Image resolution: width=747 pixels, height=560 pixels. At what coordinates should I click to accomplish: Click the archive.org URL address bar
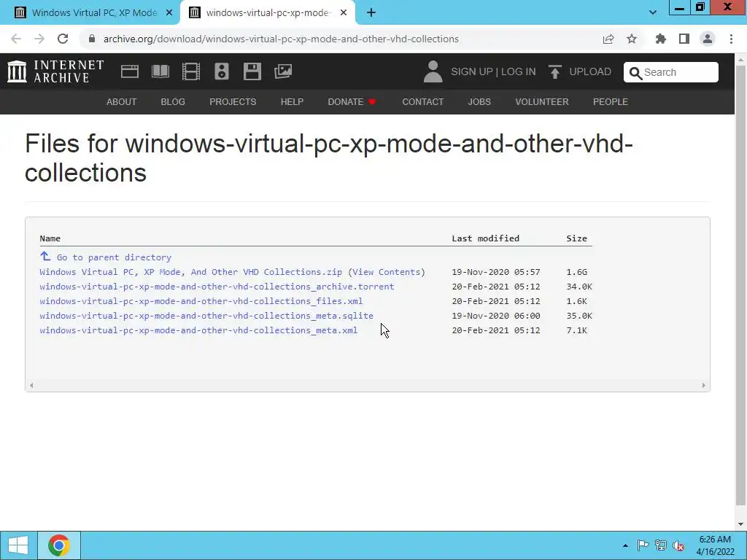[281, 39]
